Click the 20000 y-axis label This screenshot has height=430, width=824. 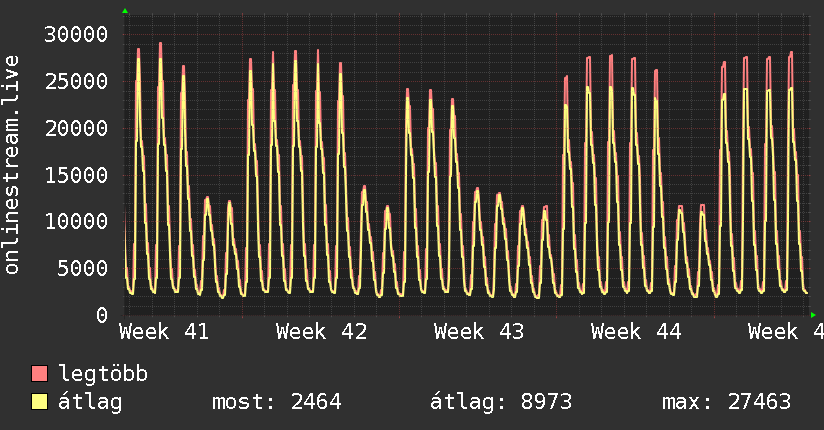pos(76,128)
